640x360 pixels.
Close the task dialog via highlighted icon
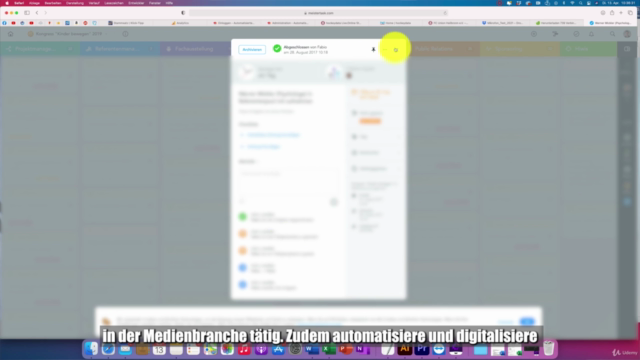[396, 50]
